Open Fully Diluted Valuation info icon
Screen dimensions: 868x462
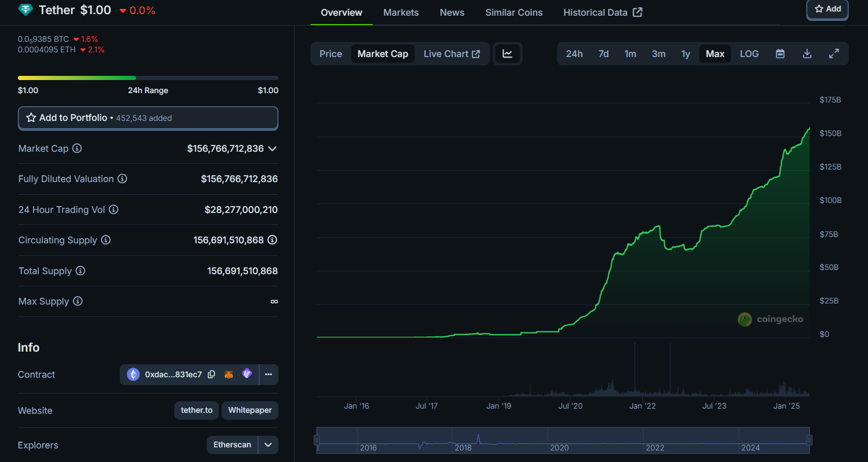pos(122,178)
